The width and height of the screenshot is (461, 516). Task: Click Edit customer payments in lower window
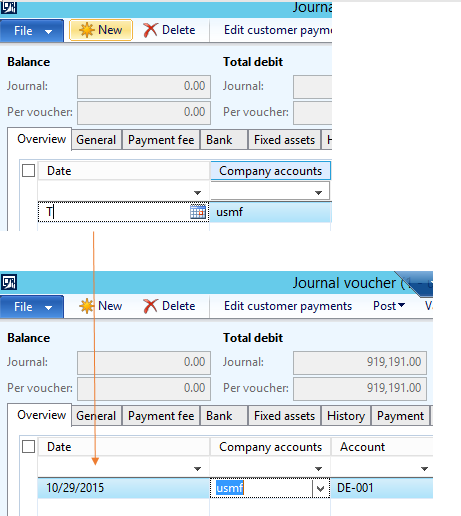pyautogui.click(x=288, y=306)
